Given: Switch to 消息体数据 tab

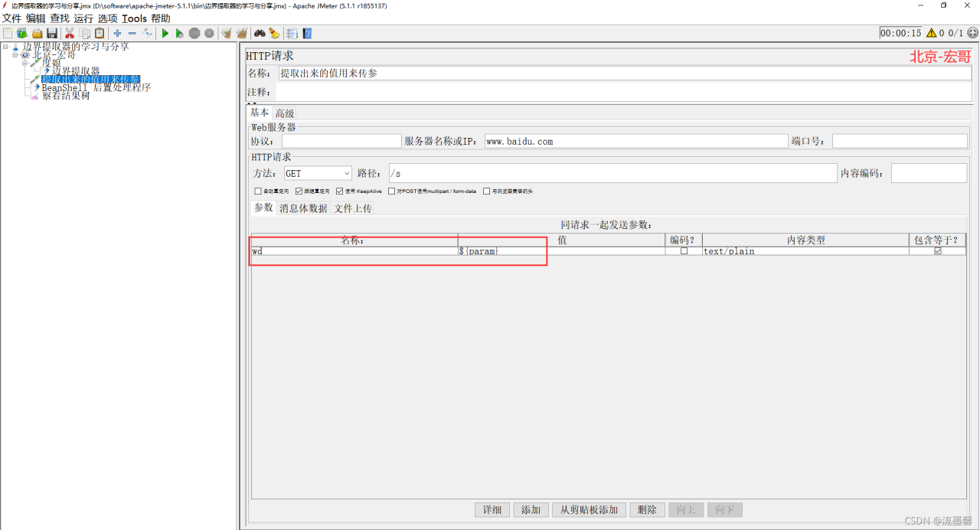Looking at the screenshot, I should (303, 208).
